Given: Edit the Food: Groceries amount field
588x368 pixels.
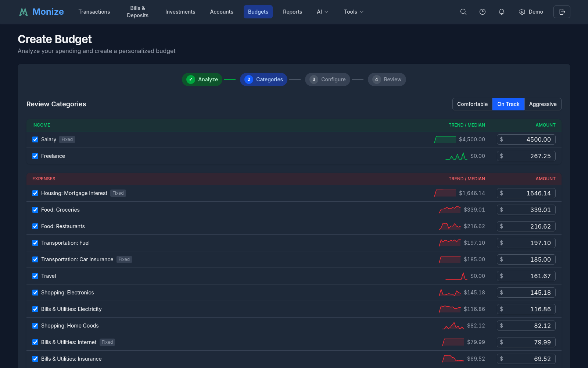Looking at the screenshot, I should [x=526, y=210].
